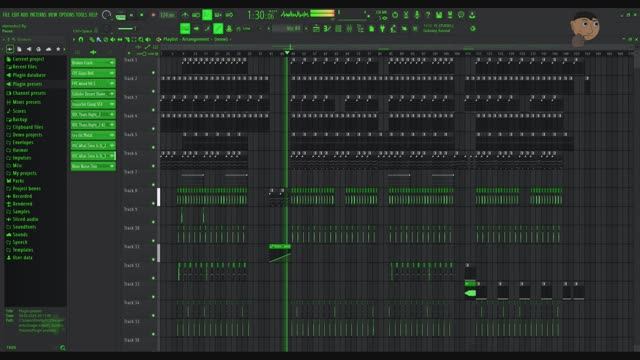
Task: Open dropdown arrow on first picker list clip
Action: [x=112, y=63]
